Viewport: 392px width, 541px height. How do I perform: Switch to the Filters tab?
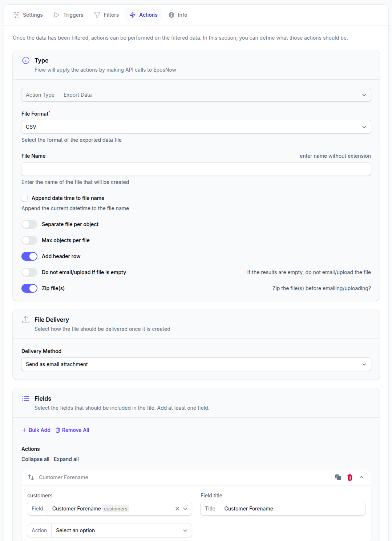107,15
